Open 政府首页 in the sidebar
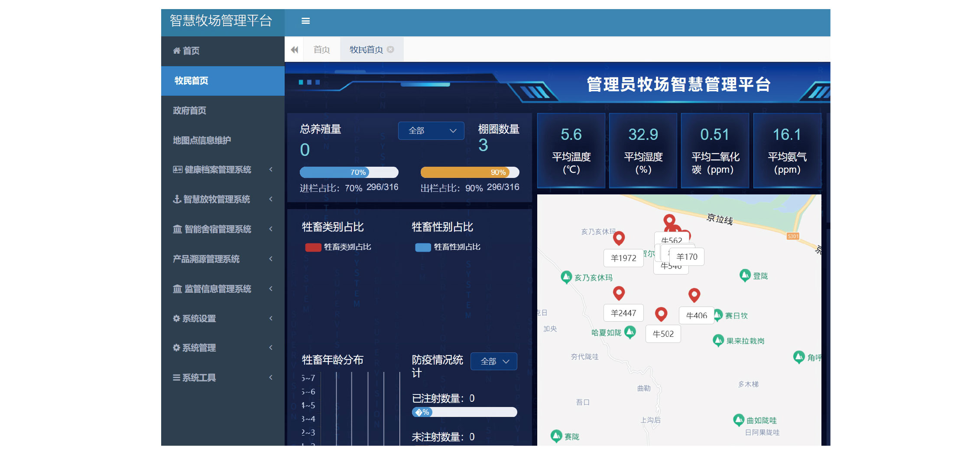 coord(190,110)
